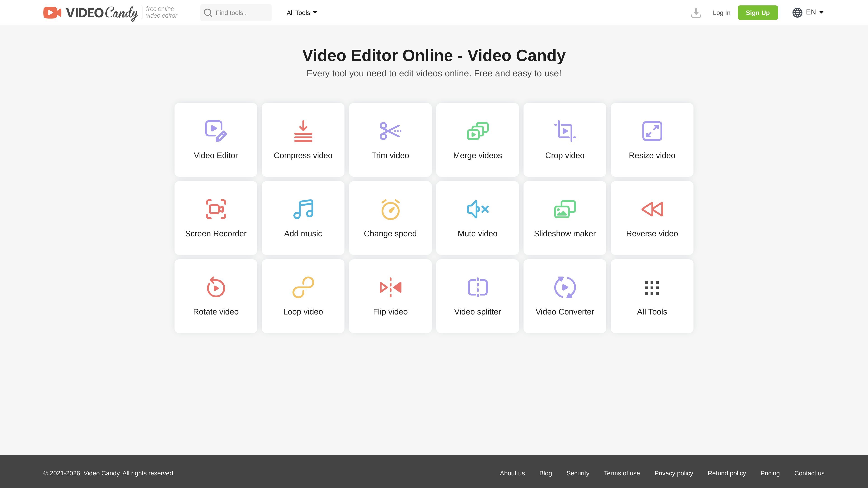Choose the Flip video mirror icon
This screenshot has width=868, height=488.
pos(390,287)
